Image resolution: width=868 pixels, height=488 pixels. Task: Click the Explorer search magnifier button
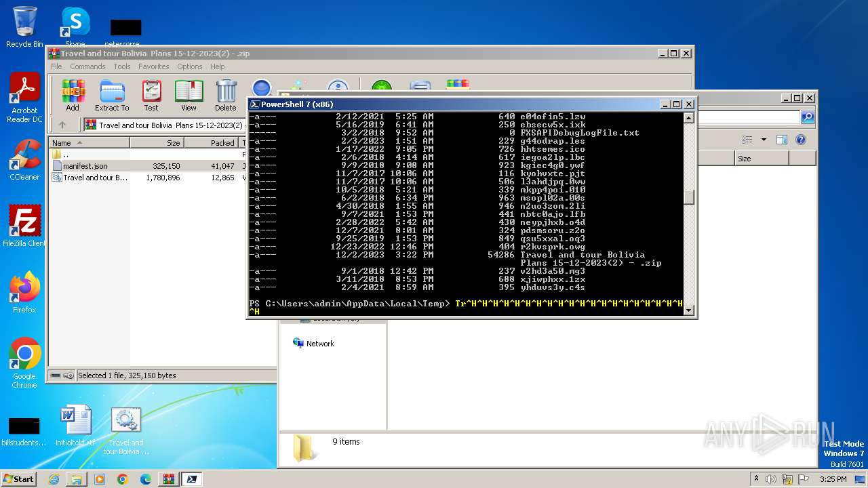click(x=807, y=117)
